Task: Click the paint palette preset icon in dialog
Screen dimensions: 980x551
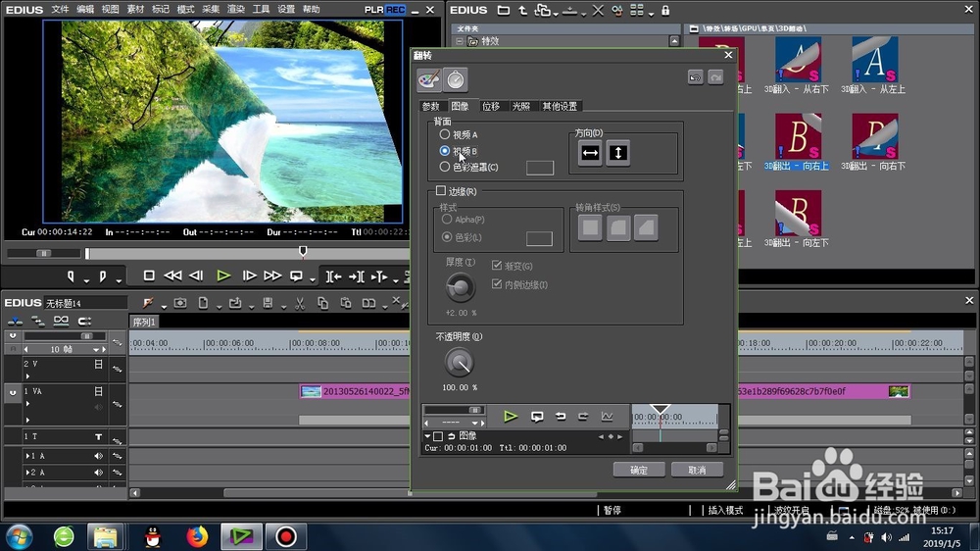Action: (429, 80)
